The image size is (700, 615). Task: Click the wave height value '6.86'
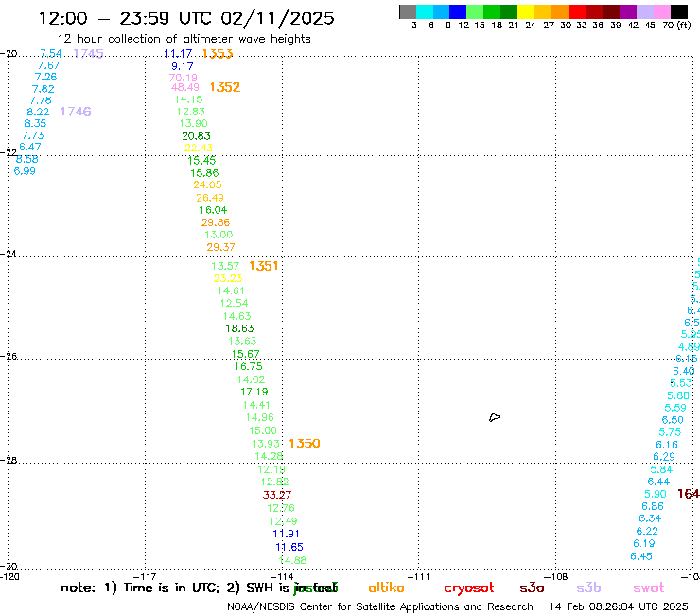tap(653, 507)
